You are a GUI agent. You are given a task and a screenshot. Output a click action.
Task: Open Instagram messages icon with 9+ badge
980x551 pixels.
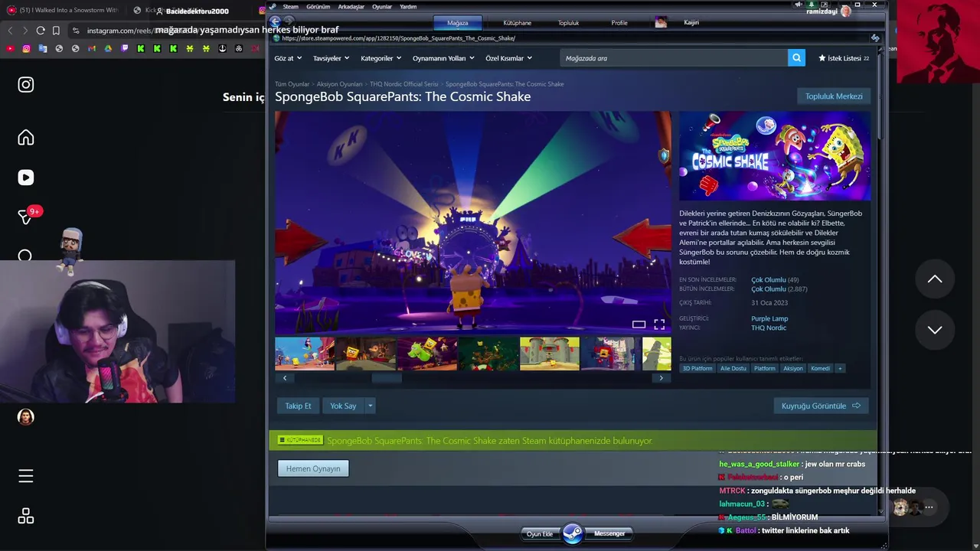[26, 217]
